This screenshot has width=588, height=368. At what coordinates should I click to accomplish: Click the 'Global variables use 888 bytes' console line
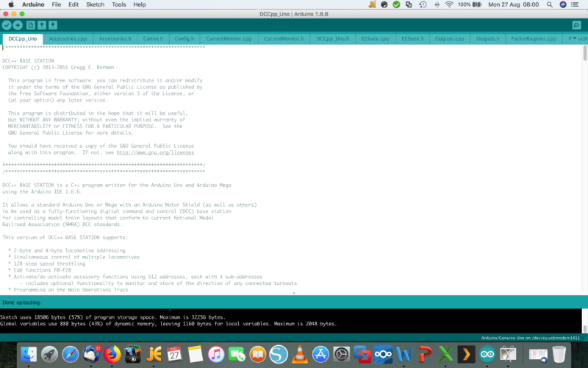168,324
